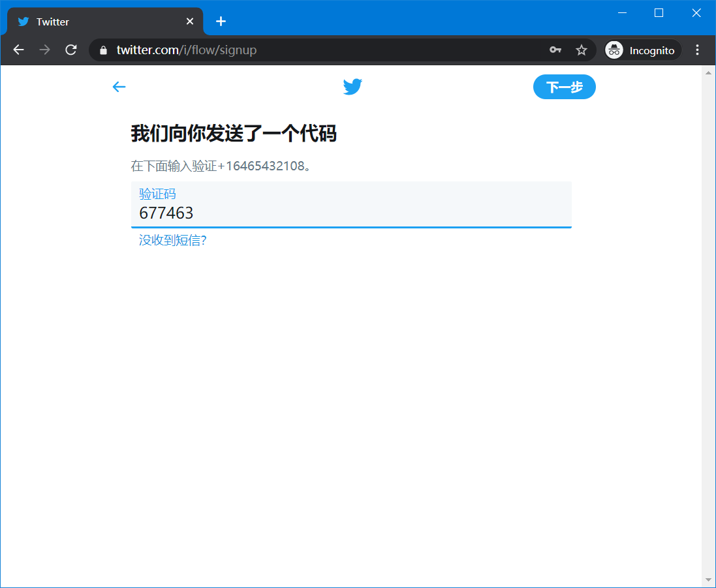This screenshot has width=716, height=588.
Task: Click the scrollbar down arrow
Action: click(x=709, y=580)
